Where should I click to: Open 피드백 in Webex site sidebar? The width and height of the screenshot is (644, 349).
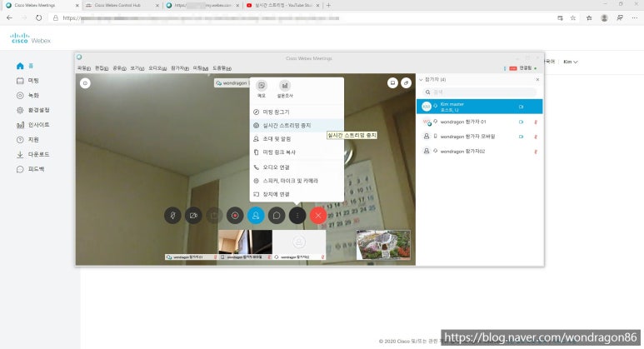[30, 169]
